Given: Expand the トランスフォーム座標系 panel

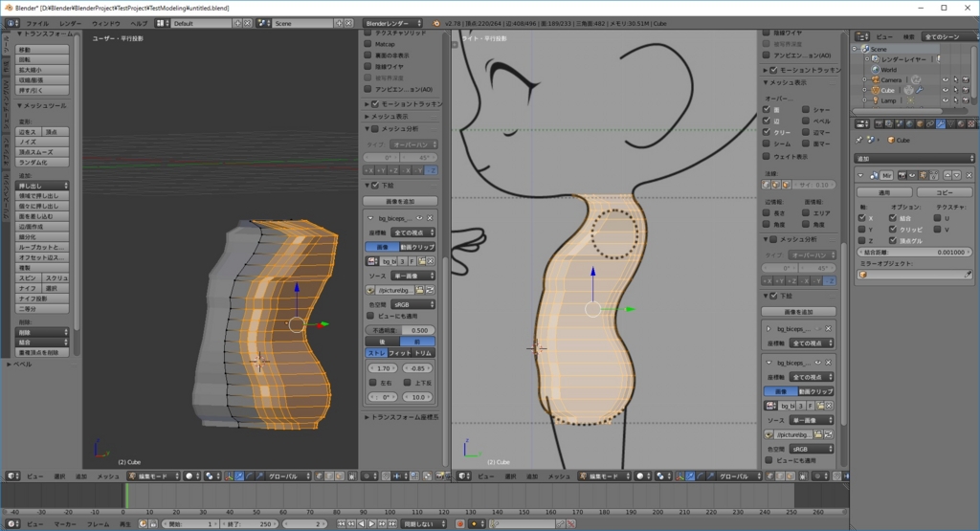Looking at the screenshot, I should [401, 417].
